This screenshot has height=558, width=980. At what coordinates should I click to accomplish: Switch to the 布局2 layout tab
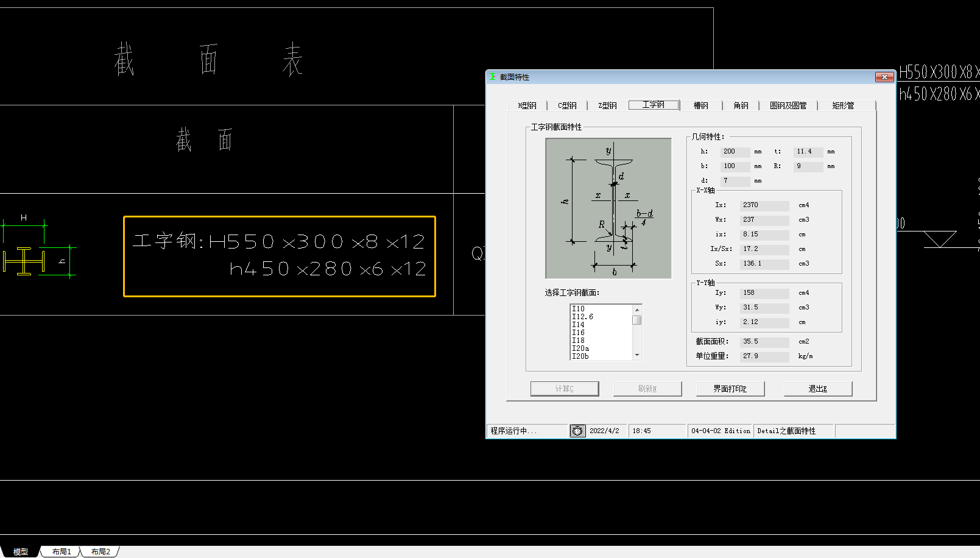pos(100,552)
